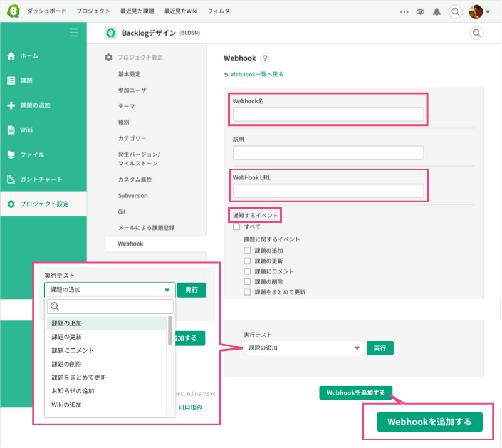Click inside the WebHook URL input field

point(328,189)
